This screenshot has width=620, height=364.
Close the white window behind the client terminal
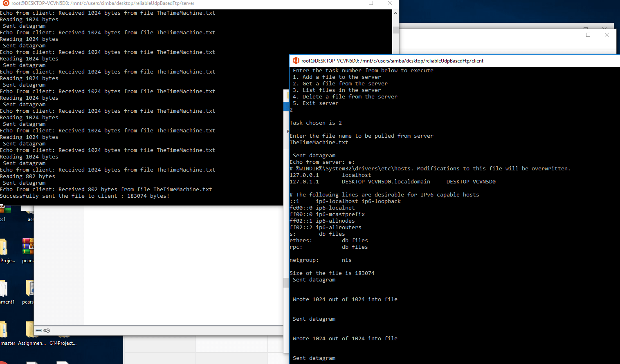tap(607, 35)
